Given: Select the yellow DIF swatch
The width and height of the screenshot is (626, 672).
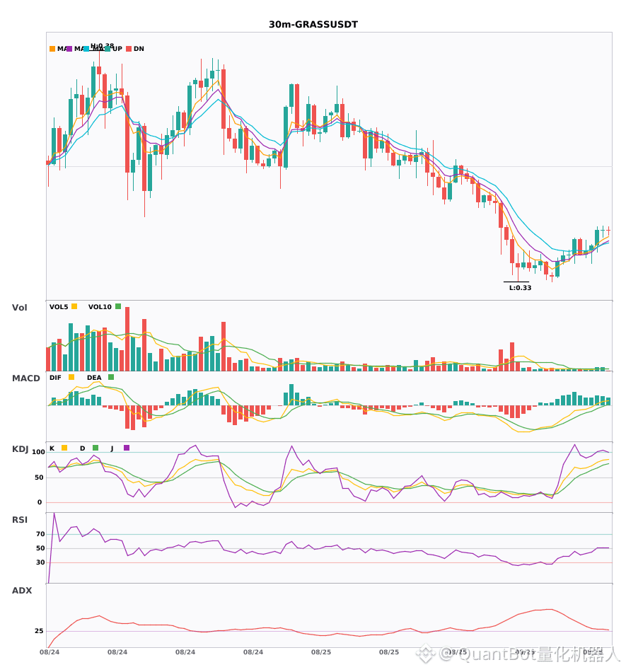Looking at the screenshot, I should point(71,377).
